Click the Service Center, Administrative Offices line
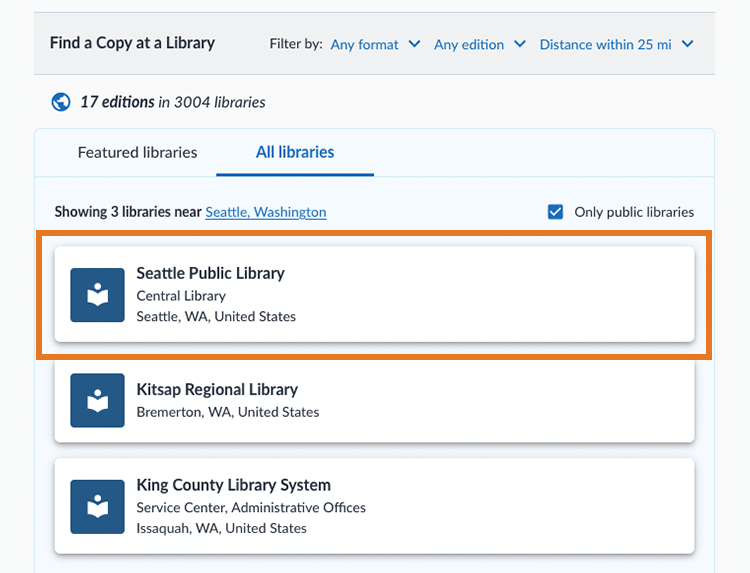750x573 pixels. (251, 508)
